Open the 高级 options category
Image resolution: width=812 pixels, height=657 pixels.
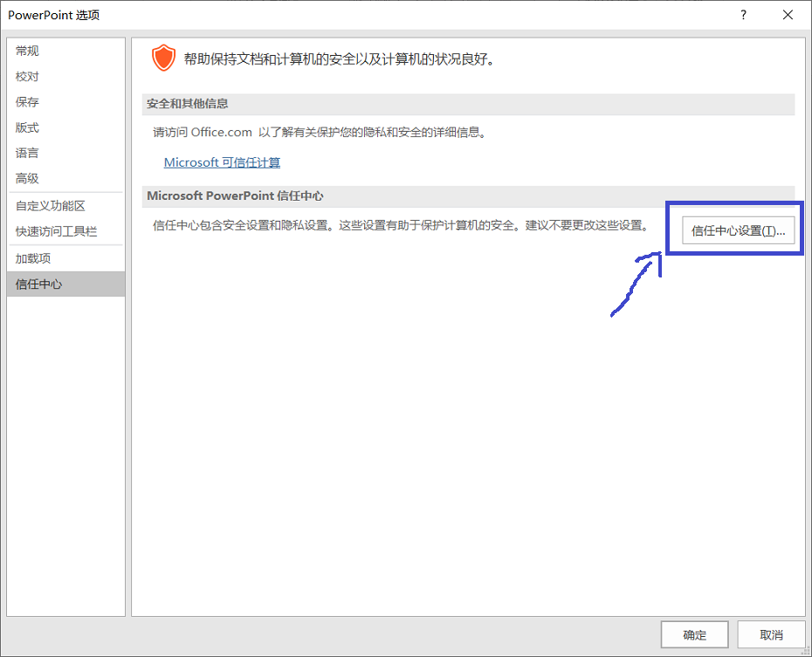(x=65, y=179)
